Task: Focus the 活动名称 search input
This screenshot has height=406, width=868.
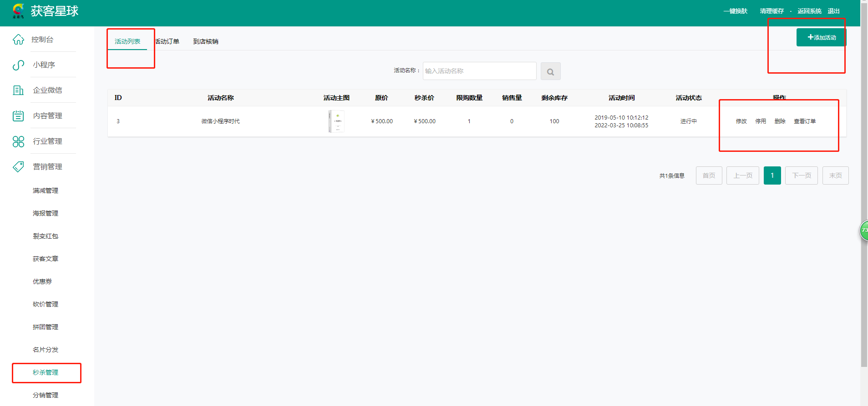Action: pyautogui.click(x=479, y=71)
